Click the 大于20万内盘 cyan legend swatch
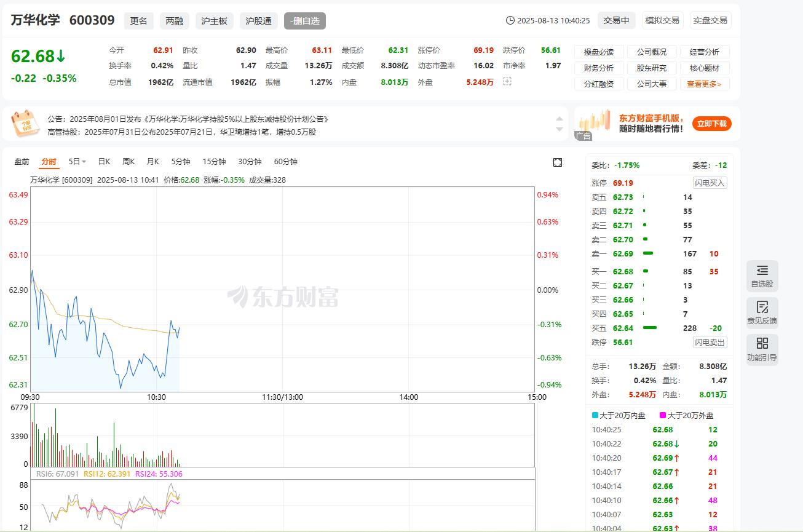The height and width of the screenshot is (532, 803). [x=595, y=416]
